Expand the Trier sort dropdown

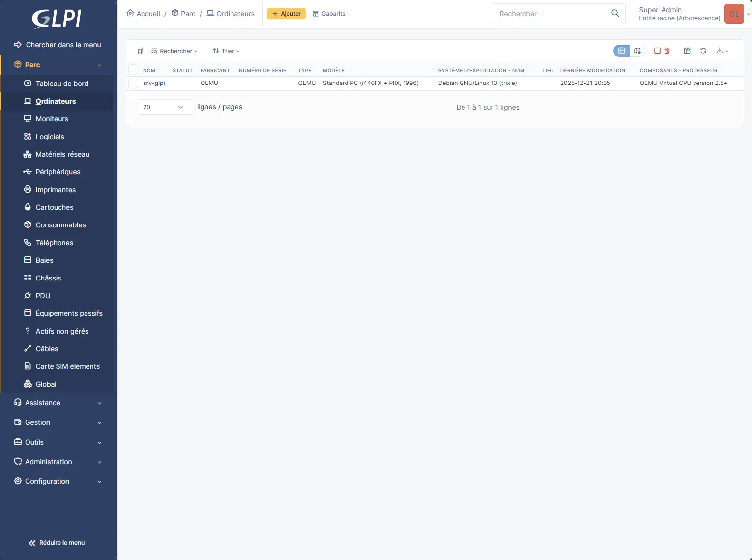pyautogui.click(x=226, y=51)
